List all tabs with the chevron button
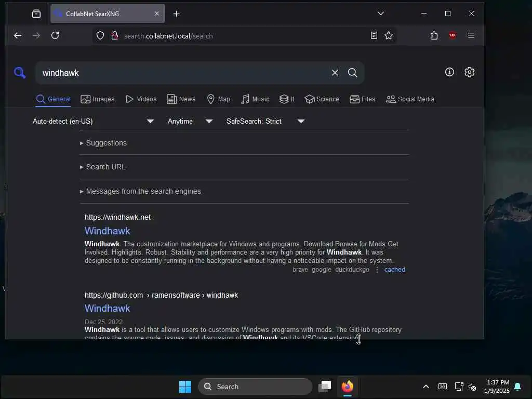532x399 pixels. 381,14
